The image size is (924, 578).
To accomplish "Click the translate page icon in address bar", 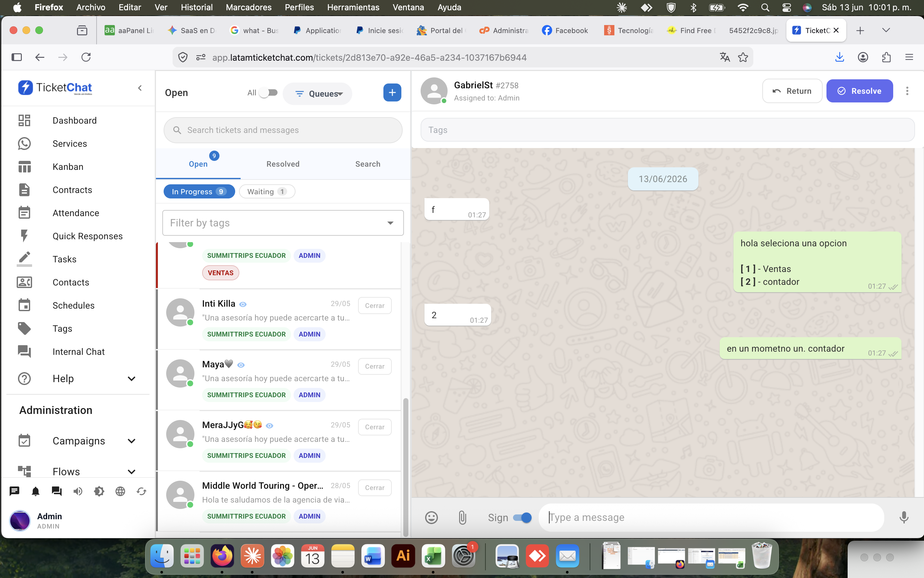I will click(725, 57).
